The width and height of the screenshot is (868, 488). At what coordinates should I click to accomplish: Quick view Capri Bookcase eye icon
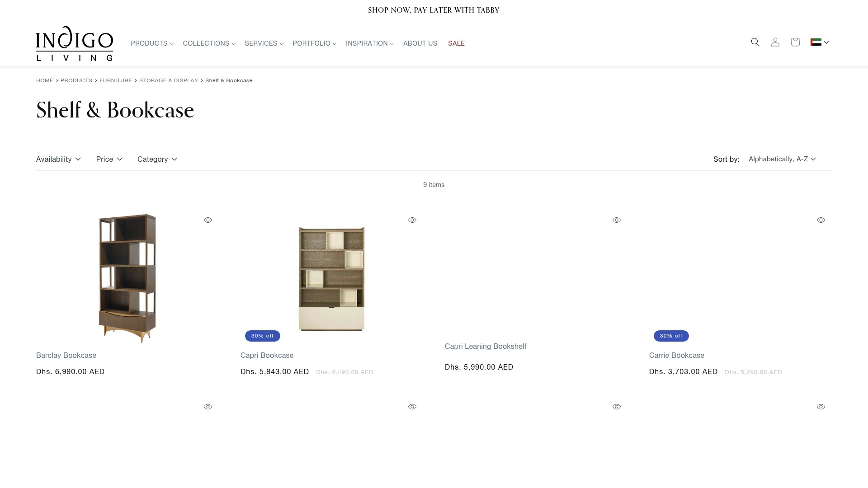pos(412,220)
